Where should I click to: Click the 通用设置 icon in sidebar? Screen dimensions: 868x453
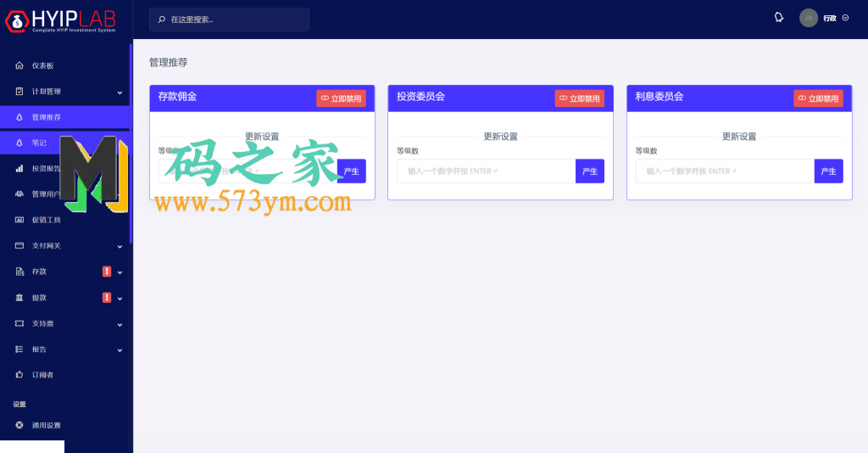[19, 425]
